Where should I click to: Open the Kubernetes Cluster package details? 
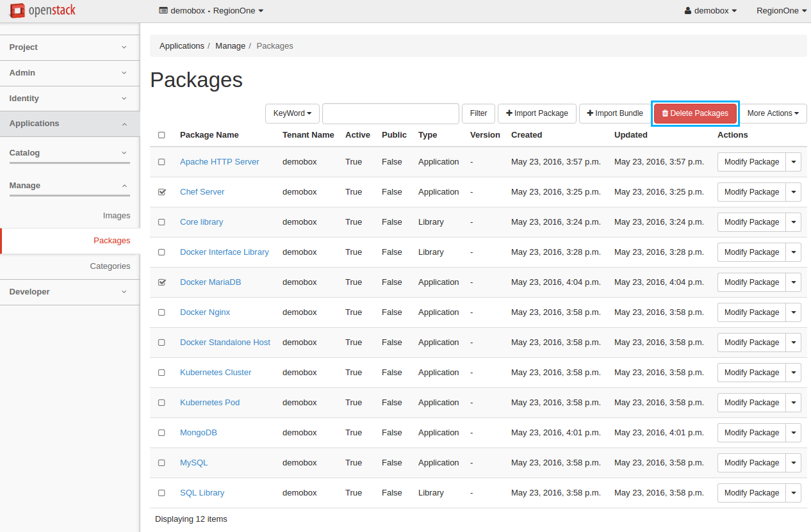click(215, 372)
